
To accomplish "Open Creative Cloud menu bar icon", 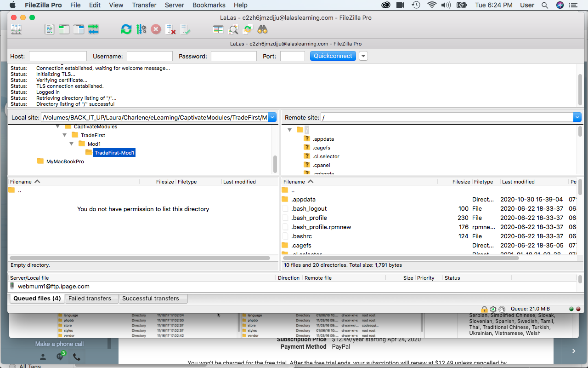I will [387, 5].
